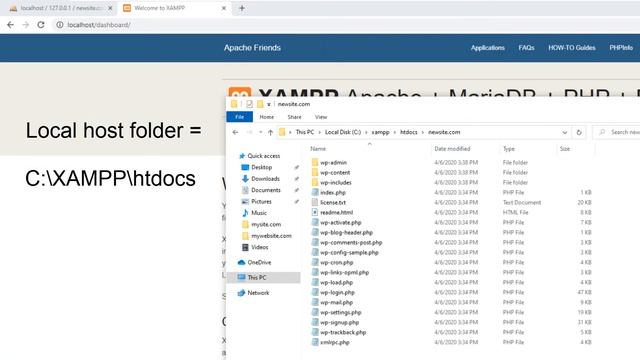The height and width of the screenshot is (360, 640).
Task: Click the browser back arrow icon
Action: 11,25
